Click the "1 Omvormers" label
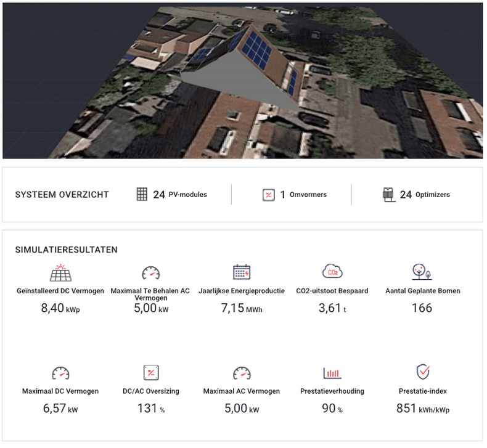The width and height of the screenshot is (487, 448). tap(303, 195)
